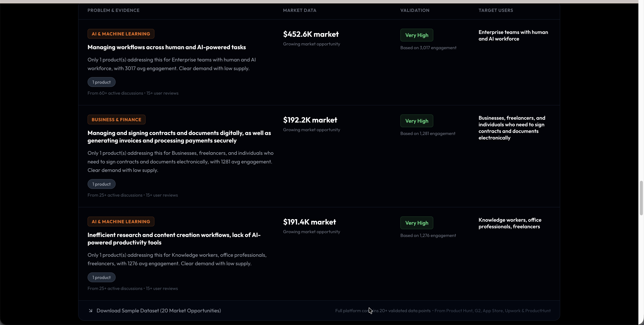
Task: Click the 1 product pill for research workflows
Action: 101,277
